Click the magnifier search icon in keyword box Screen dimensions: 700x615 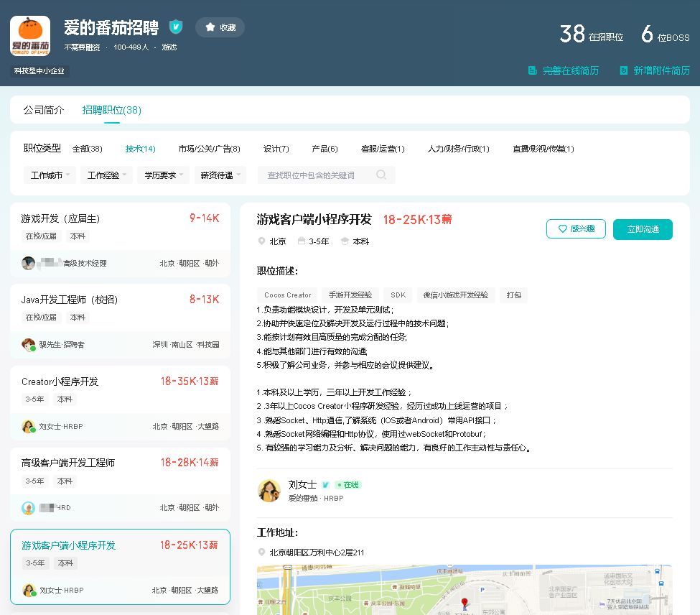click(381, 175)
